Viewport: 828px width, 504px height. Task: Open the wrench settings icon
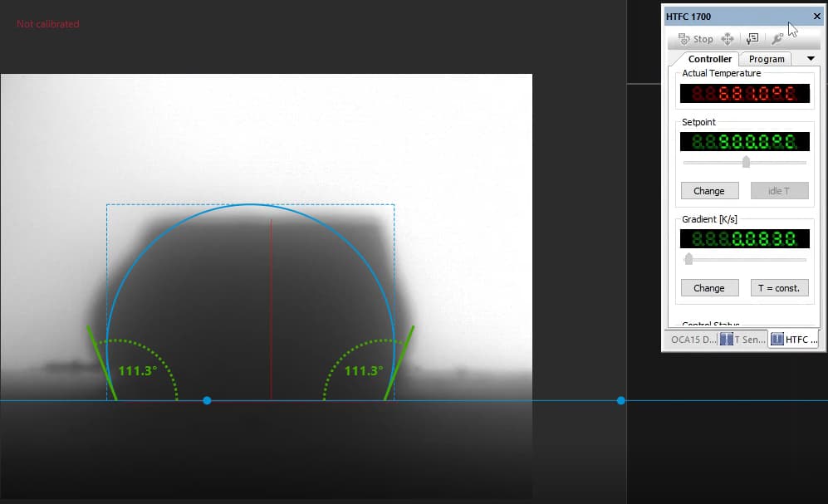coord(777,39)
